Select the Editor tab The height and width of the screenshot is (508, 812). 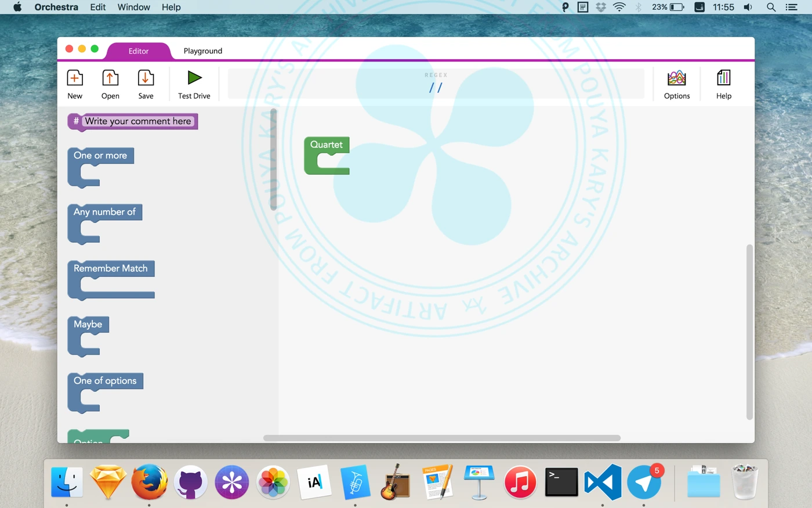(138, 51)
